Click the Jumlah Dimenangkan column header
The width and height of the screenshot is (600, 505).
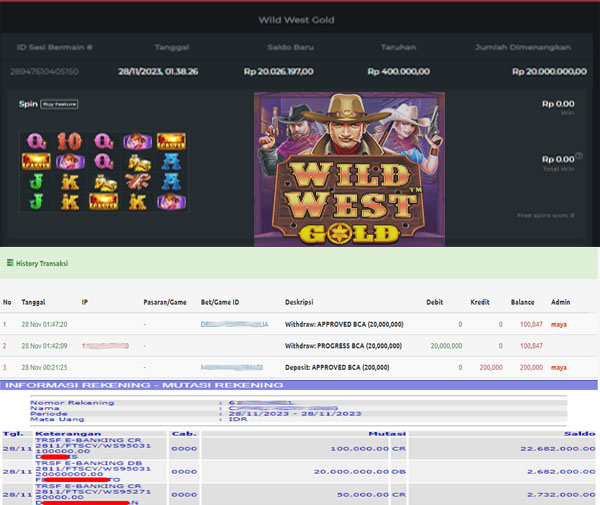tap(523, 47)
